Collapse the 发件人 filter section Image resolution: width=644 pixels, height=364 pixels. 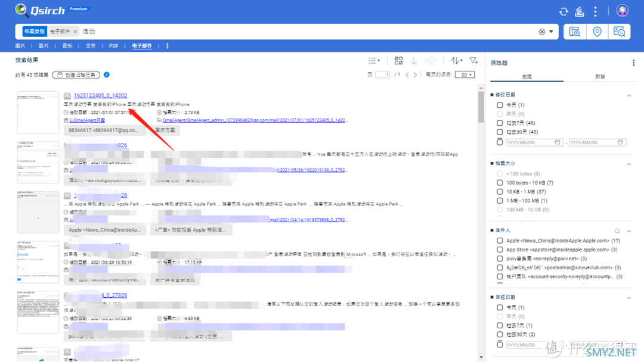pos(629,231)
